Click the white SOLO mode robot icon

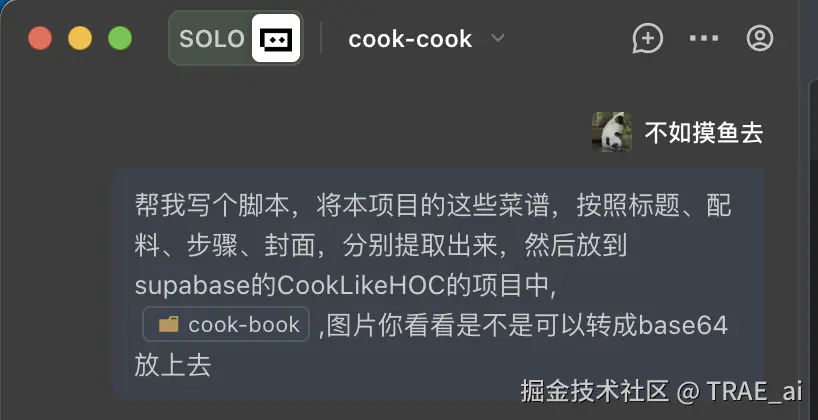276,38
